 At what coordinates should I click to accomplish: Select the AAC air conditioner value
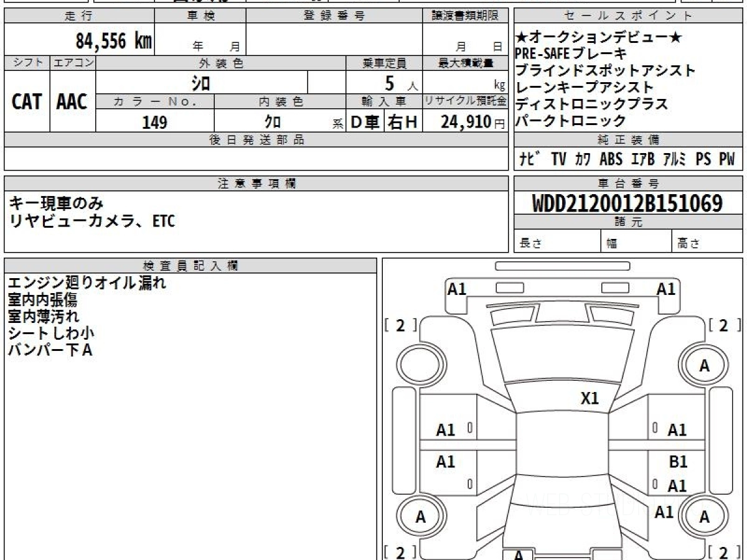tap(72, 102)
